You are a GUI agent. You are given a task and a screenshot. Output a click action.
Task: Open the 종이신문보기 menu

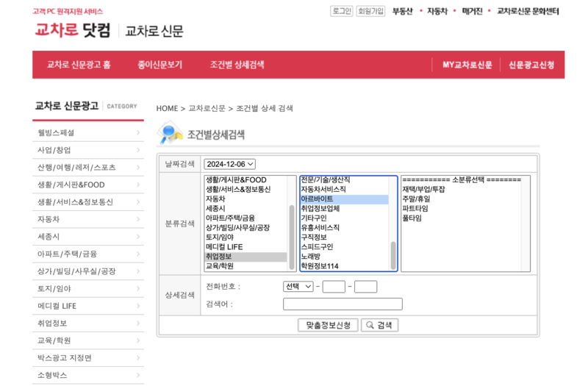click(x=159, y=65)
